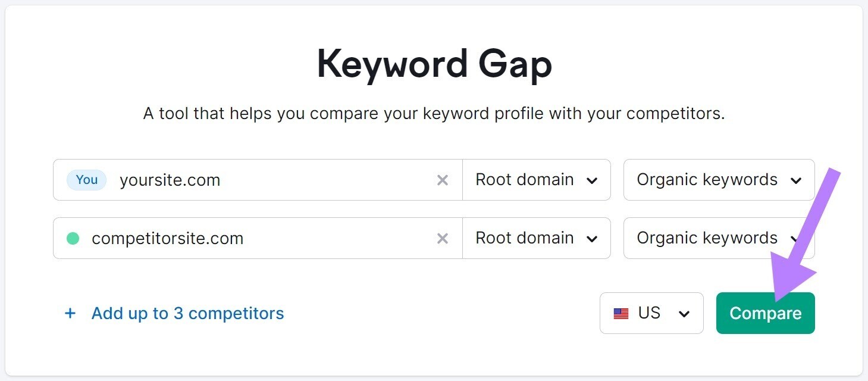Click the chevron on the country selector
The image size is (868, 381).
684,313
